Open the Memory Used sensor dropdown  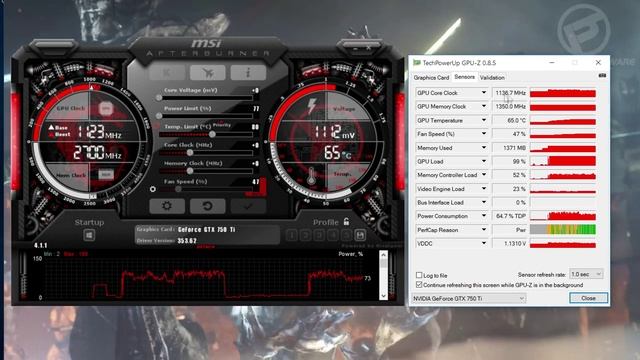tap(484, 147)
